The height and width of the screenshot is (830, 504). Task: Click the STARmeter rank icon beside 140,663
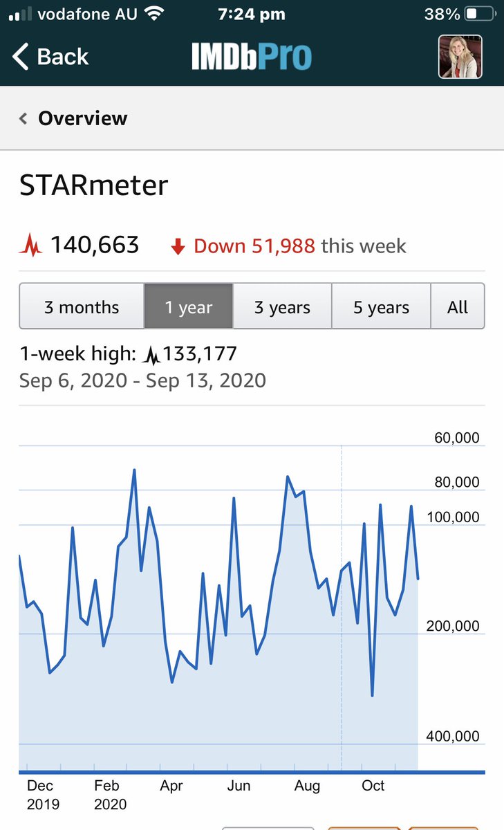[31, 245]
